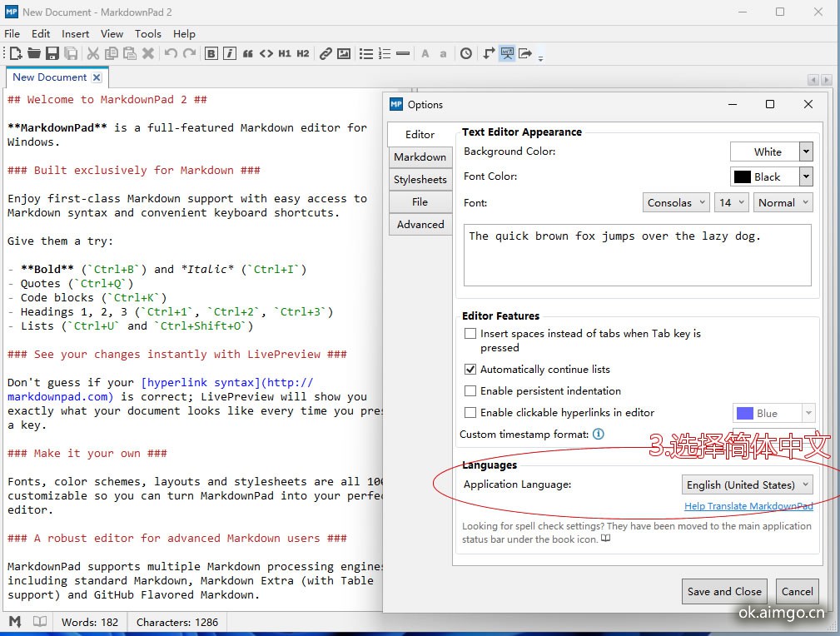The height and width of the screenshot is (636, 840).
Task: Select the Editor options tab
Action: [x=420, y=135]
